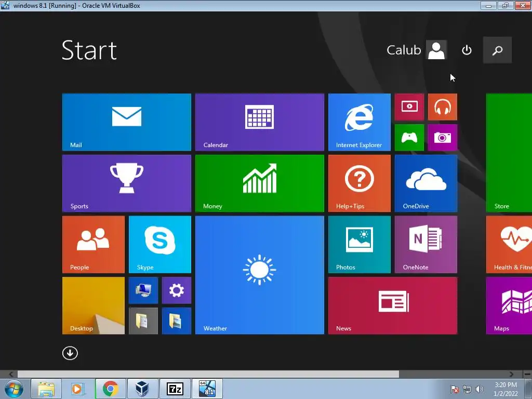The width and height of the screenshot is (532, 399).
Task: Open the Windows 7 Start orb
Action: (14, 389)
